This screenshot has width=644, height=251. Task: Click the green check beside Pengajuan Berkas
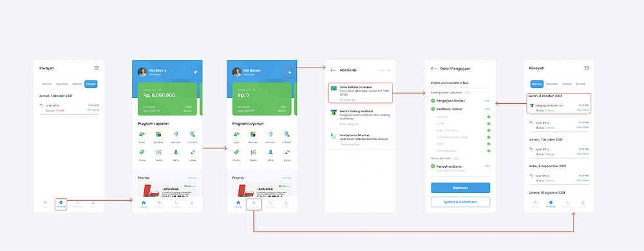click(x=433, y=101)
